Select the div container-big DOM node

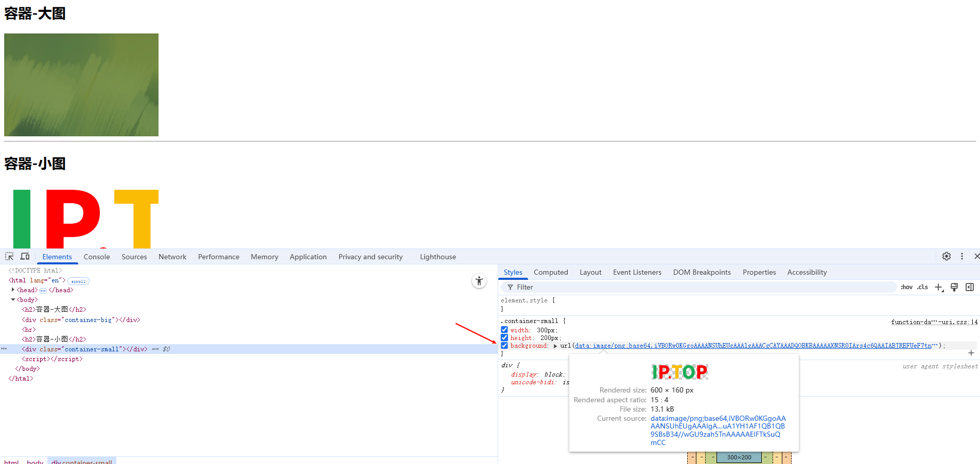[x=81, y=320]
